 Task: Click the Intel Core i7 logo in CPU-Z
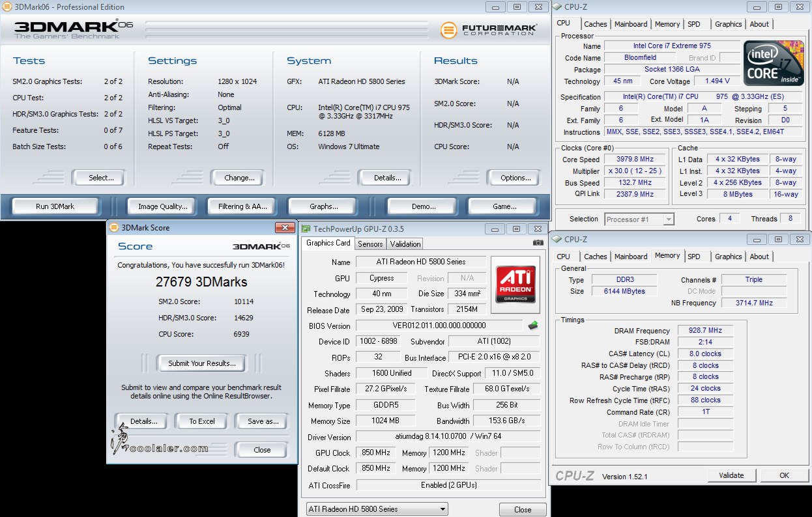pos(774,62)
